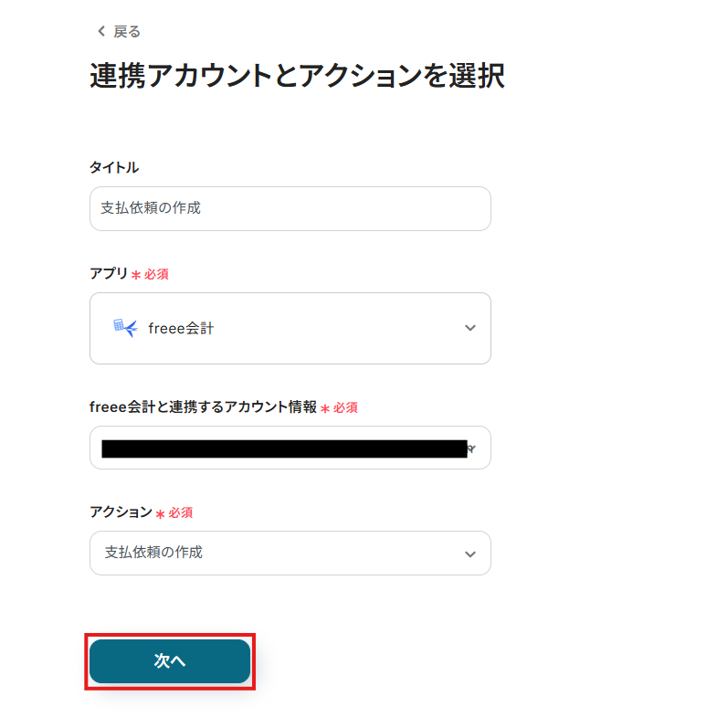717x728 pixels.
Task: Click the 連携アカウントとアクションを選択 heading
Action: click(297, 76)
